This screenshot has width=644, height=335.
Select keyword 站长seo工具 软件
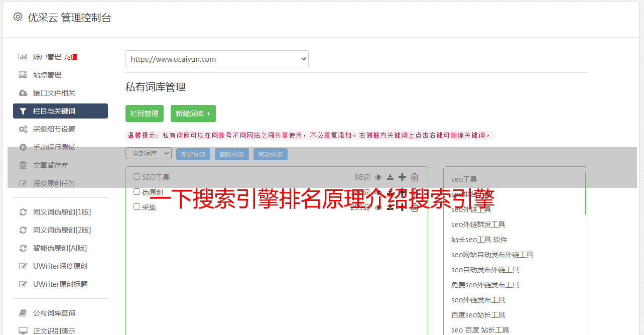tap(479, 240)
